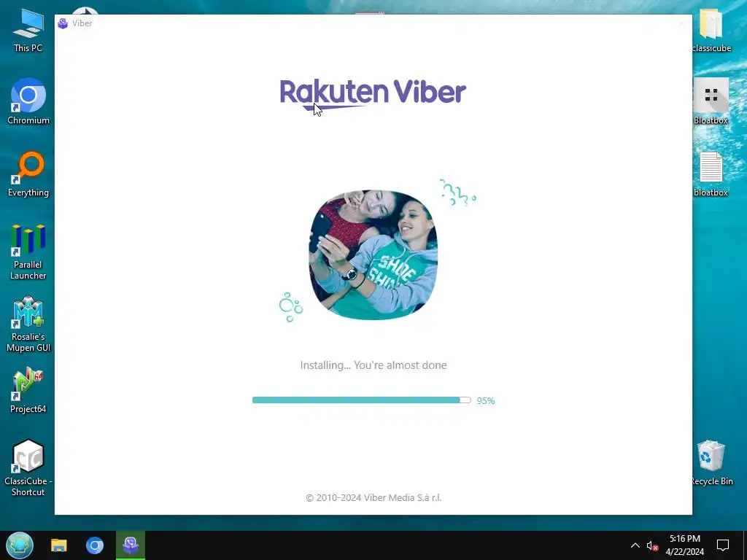Click the Start button on taskbar
This screenshot has height=560, width=747.
[20, 545]
